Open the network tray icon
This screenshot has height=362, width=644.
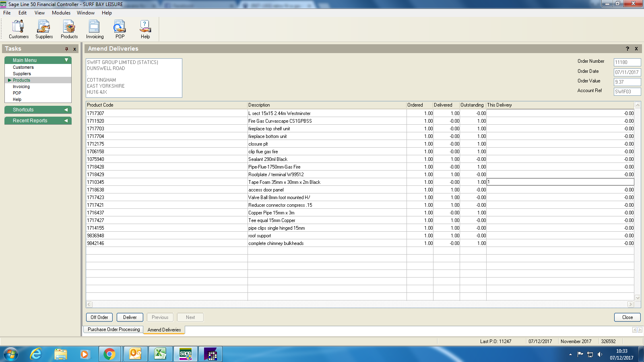[x=590, y=354]
